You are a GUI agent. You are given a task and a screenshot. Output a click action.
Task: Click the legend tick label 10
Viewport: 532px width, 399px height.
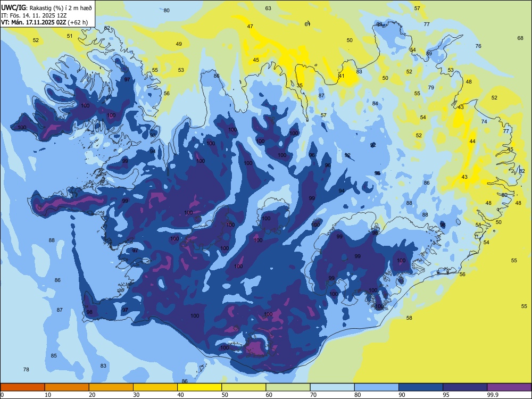[48, 395]
